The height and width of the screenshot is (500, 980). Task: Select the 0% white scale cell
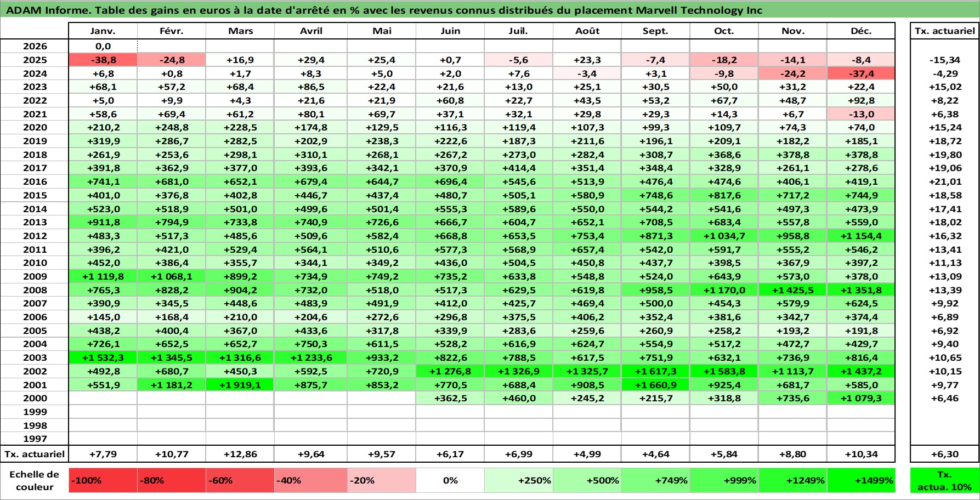click(x=450, y=480)
